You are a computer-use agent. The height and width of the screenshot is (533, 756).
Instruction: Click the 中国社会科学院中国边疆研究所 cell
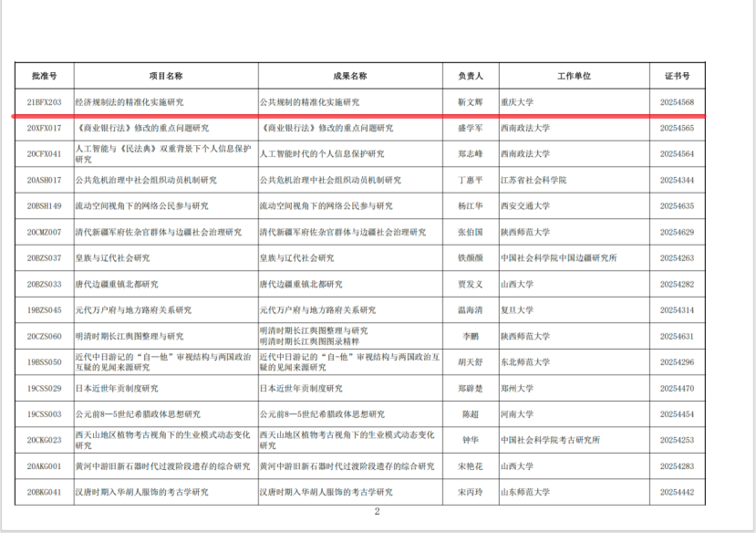pos(558,258)
